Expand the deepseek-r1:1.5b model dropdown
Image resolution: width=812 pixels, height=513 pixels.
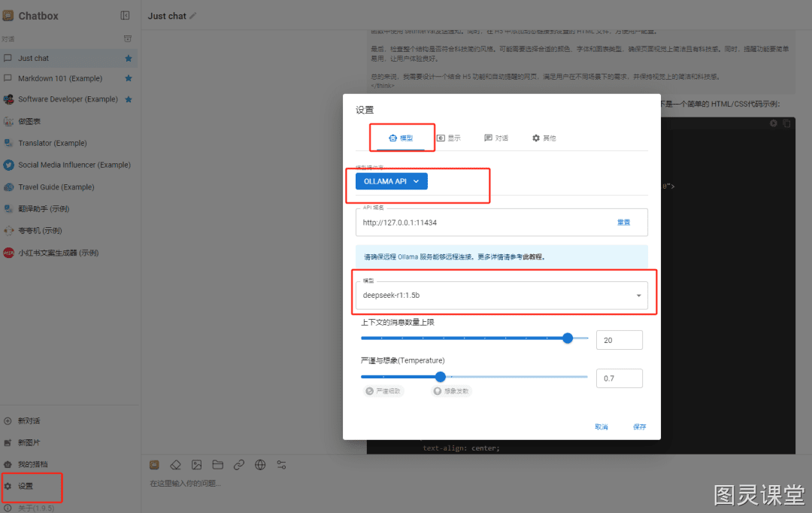pos(501,296)
